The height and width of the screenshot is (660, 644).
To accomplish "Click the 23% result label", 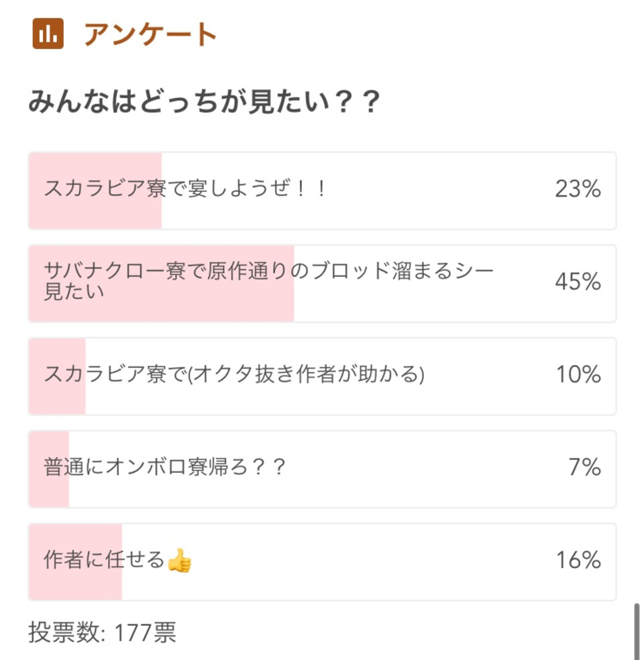I will (578, 188).
